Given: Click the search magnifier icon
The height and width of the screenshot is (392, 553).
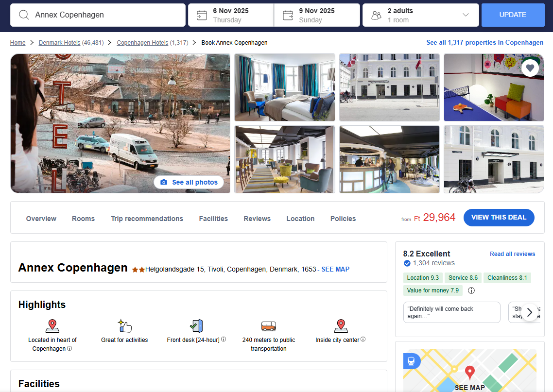Looking at the screenshot, I should click(24, 15).
